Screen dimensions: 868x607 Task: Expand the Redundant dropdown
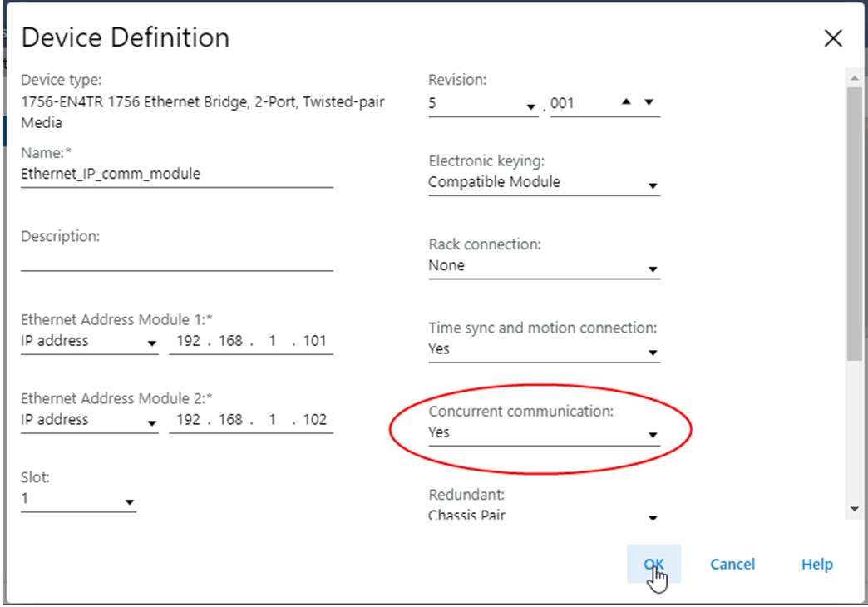[653, 517]
